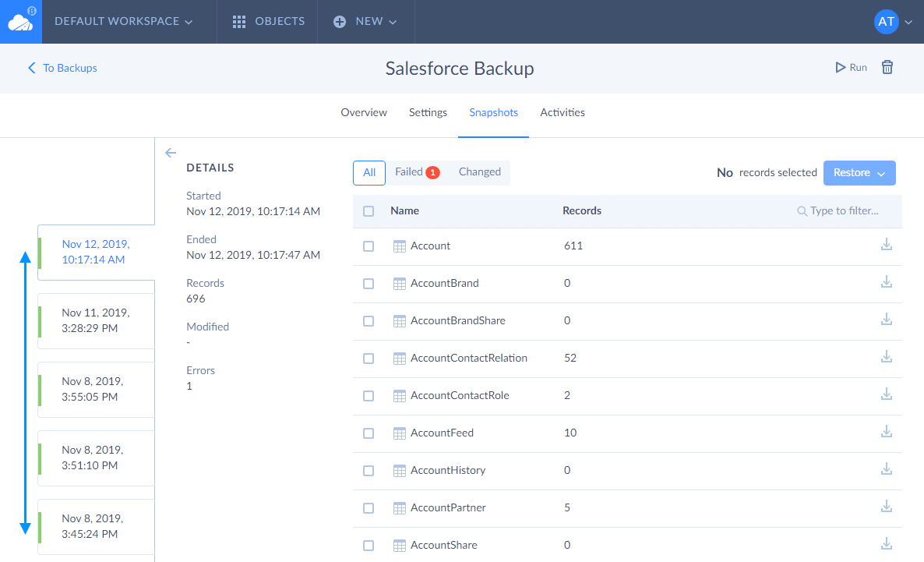
Task: Delete backup with trash icon
Action: click(887, 67)
